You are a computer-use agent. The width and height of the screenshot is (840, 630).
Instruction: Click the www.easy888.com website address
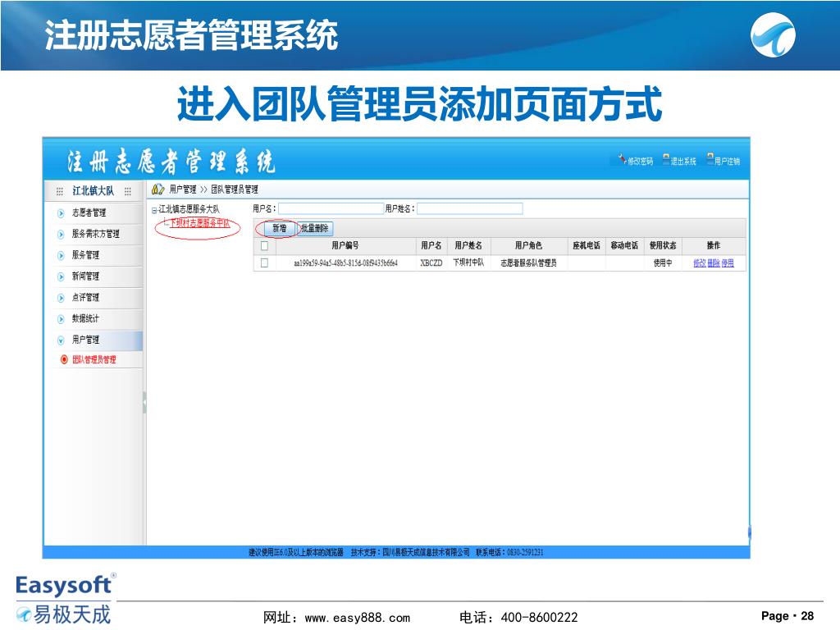coord(358,618)
